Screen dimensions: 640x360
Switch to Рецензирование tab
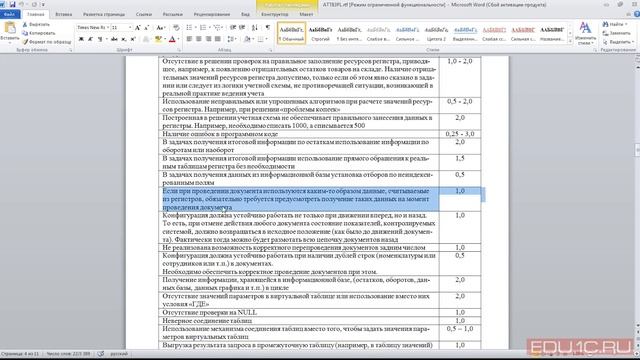click(211, 14)
